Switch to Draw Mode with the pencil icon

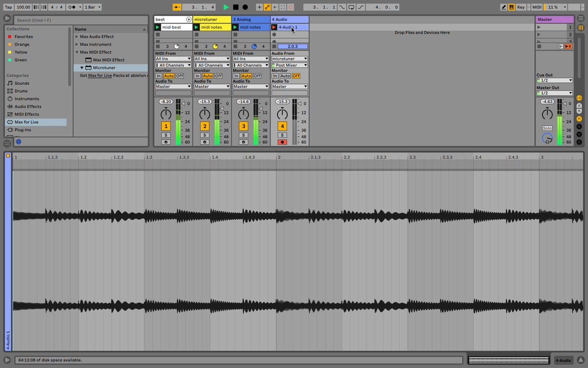[x=504, y=7]
